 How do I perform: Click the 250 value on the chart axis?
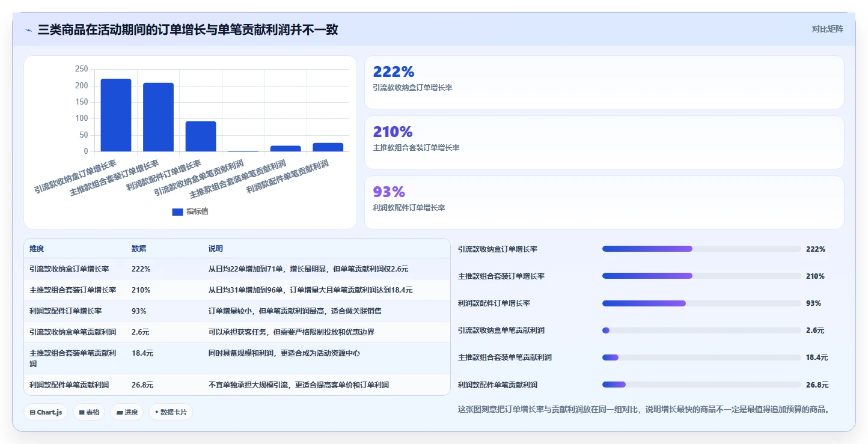click(82, 69)
